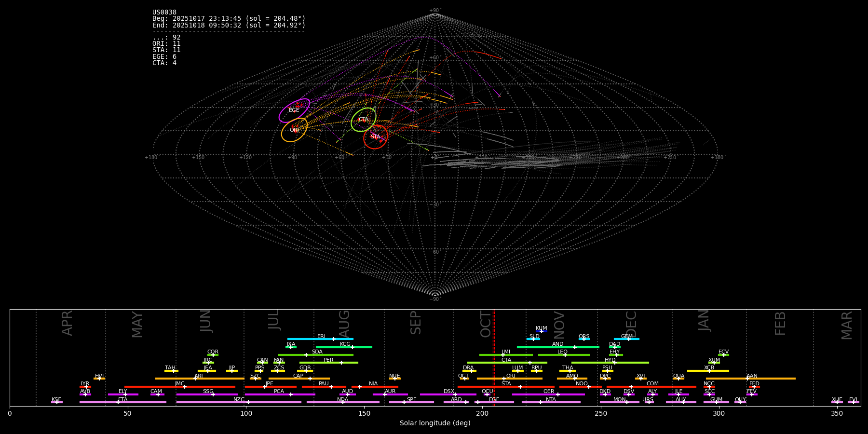Click the SSG shower bar in the timeline
The width and height of the screenshot is (868, 434).
[207, 394]
